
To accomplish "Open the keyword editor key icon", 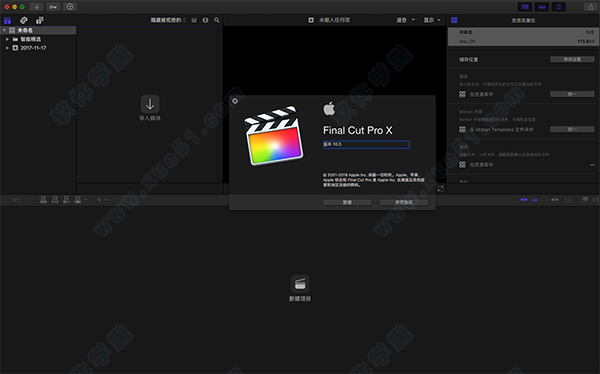I will [x=53, y=7].
